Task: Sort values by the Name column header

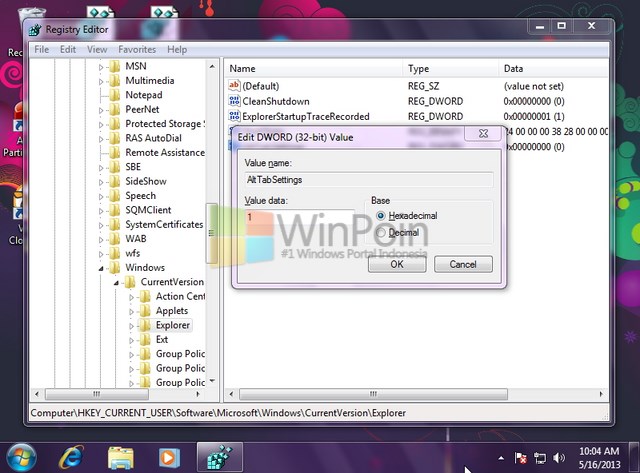Action: coord(313,69)
